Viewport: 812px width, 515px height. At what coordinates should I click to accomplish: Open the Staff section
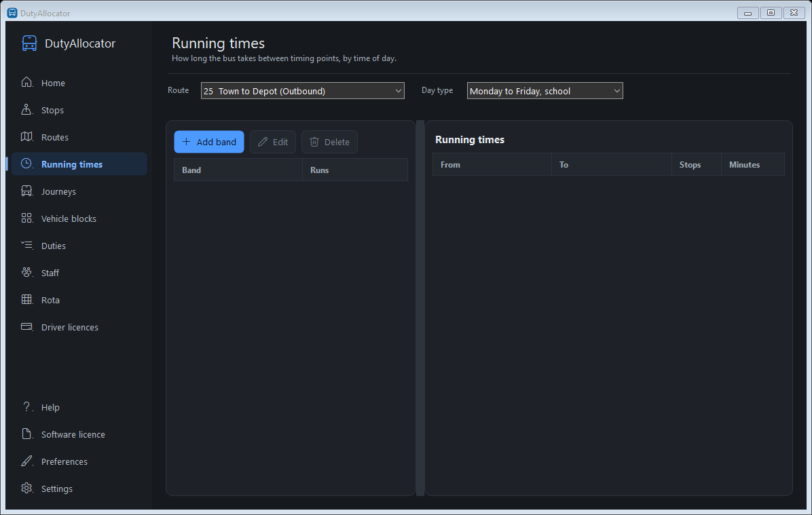click(79, 273)
